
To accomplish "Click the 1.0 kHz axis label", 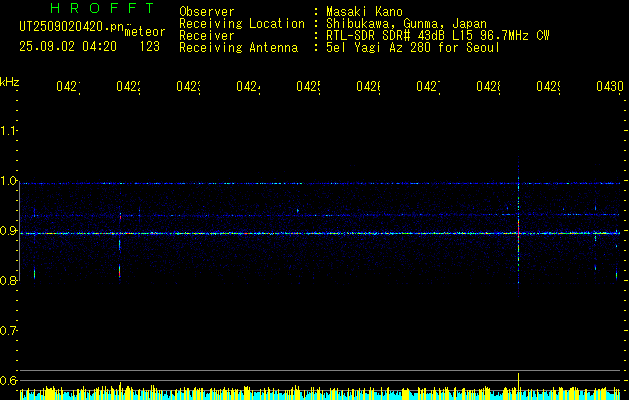I will [8, 181].
